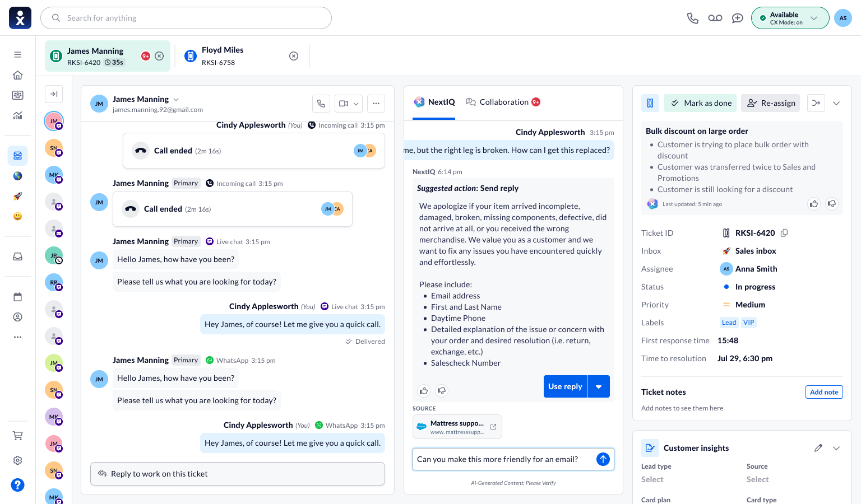Focus the Search for anything field

[x=186, y=18]
